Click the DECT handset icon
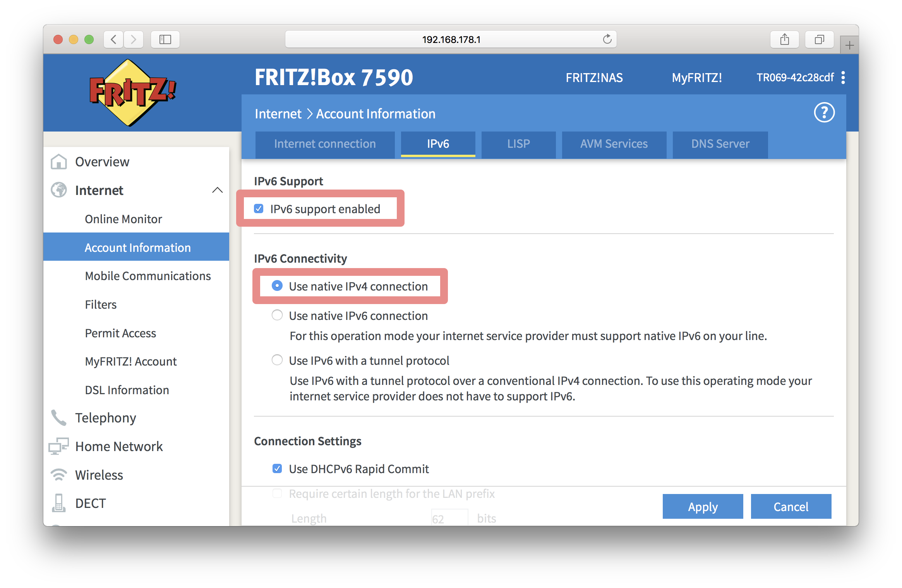Screen dimensions: 902x588 tap(59, 503)
